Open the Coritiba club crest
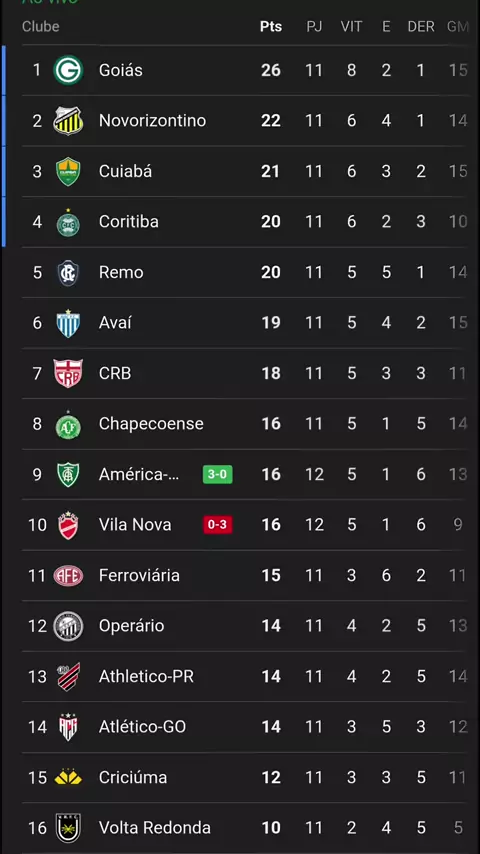This screenshot has width=480, height=854. (68, 222)
